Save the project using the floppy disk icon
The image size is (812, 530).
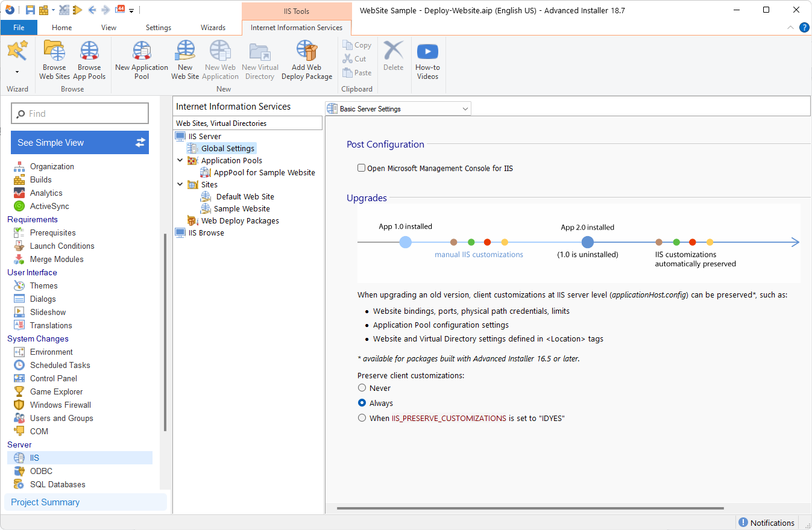30,10
